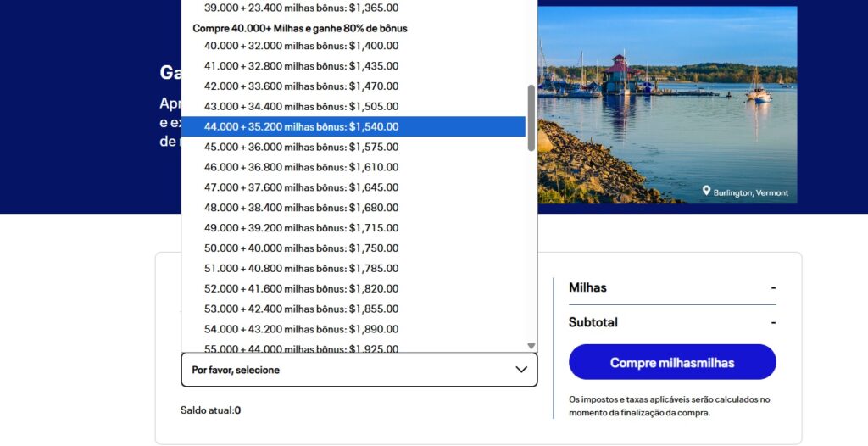Click the Burlington harbor photo
This screenshot has width=868, height=446.
(x=666, y=102)
